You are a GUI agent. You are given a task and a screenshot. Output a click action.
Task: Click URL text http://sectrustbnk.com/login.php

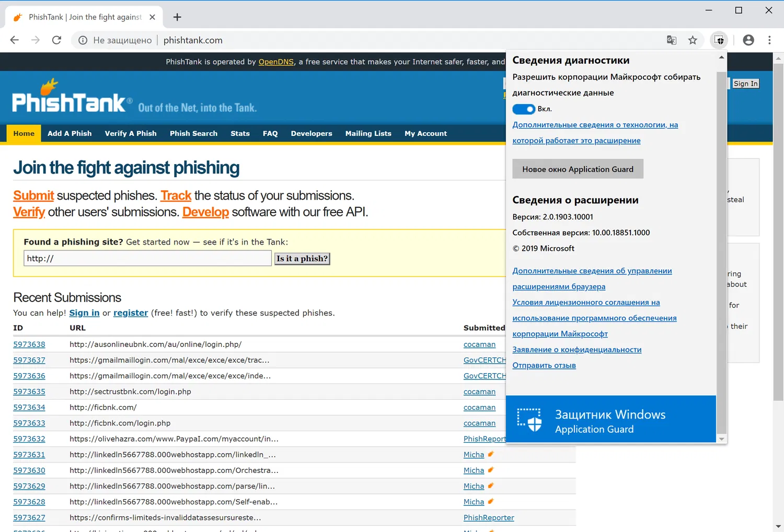point(130,391)
